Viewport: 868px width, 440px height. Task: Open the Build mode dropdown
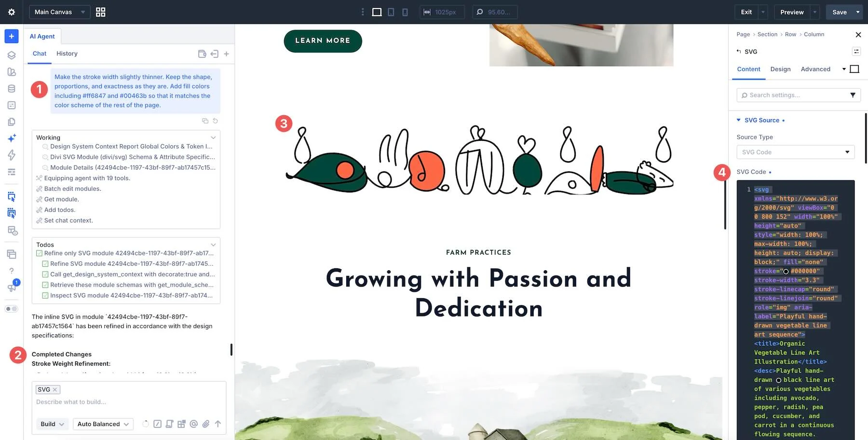(x=52, y=424)
